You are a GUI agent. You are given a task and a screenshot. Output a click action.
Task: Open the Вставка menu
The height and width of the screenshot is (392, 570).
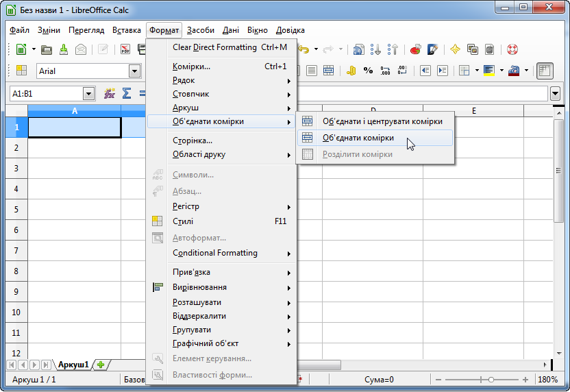[127, 30]
